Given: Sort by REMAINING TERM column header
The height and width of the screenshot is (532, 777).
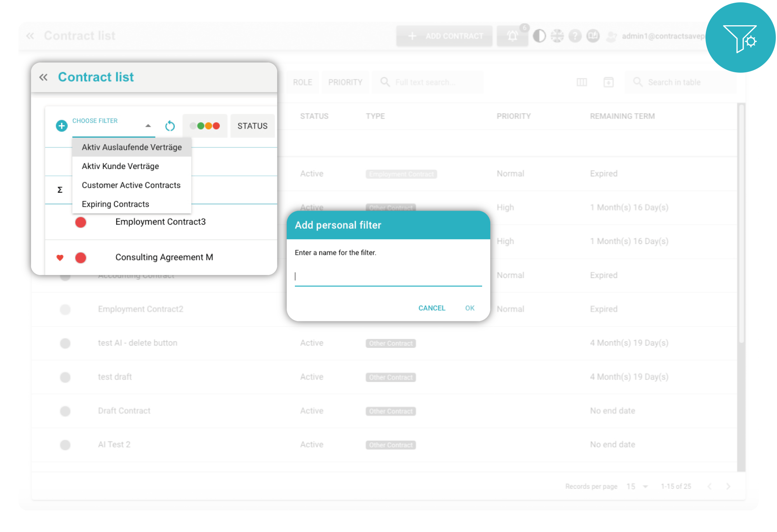Looking at the screenshot, I should pos(622,116).
